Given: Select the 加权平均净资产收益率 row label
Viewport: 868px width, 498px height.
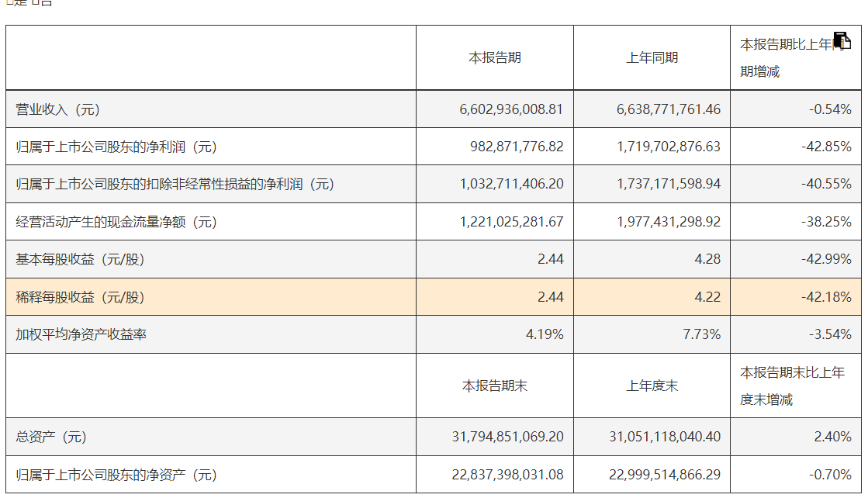Looking at the screenshot, I should click(x=81, y=335).
